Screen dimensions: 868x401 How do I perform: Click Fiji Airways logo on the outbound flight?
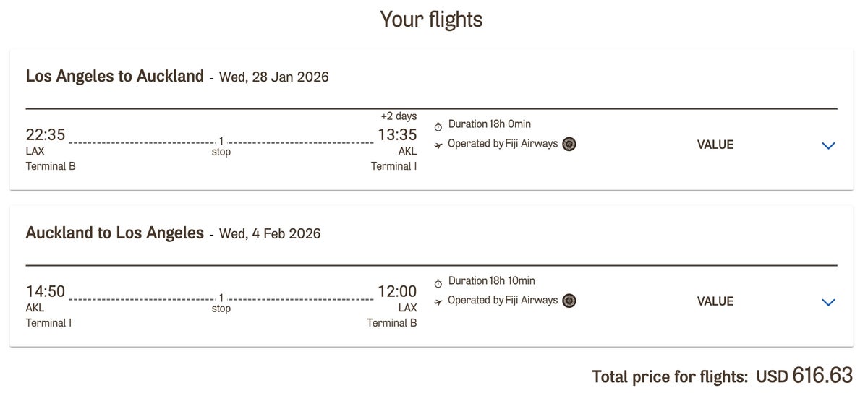pos(569,144)
